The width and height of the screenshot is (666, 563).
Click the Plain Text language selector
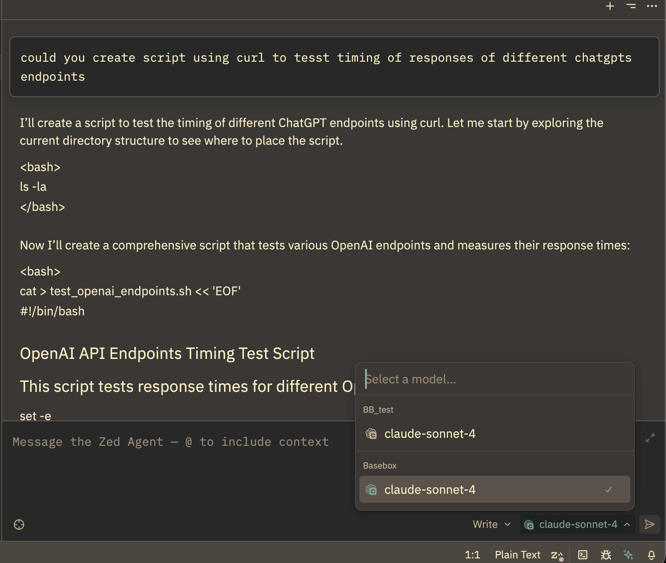tap(517, 555)
